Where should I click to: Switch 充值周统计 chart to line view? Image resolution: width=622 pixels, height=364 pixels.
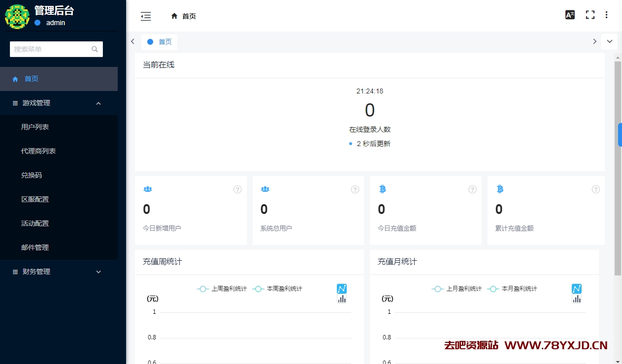pyautogui.click(x=342, y=289)
